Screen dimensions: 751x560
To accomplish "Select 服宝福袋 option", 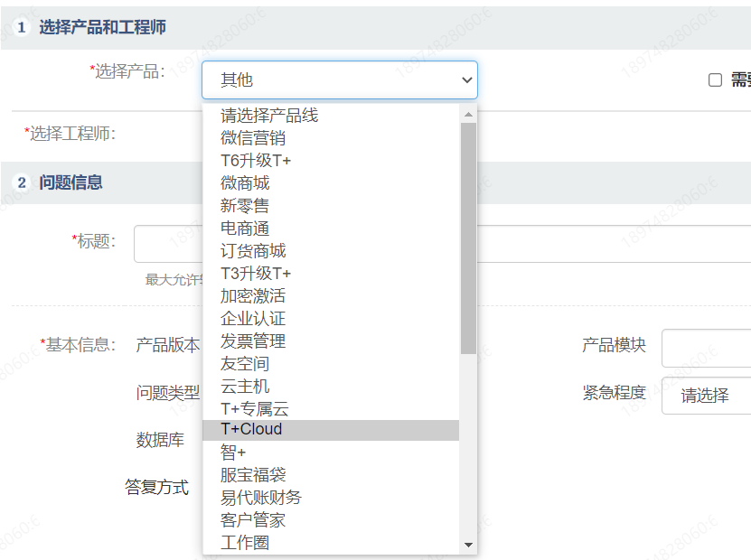I will [331, 475].
